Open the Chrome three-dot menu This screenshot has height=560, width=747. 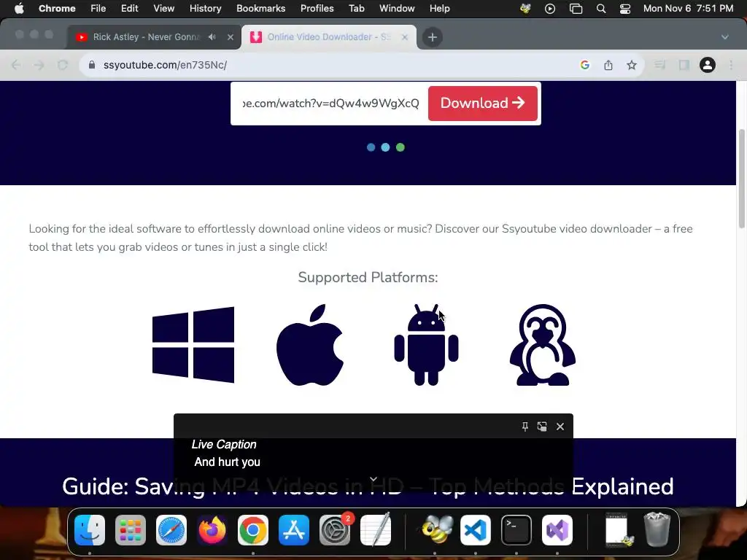(x=731, y=65)
